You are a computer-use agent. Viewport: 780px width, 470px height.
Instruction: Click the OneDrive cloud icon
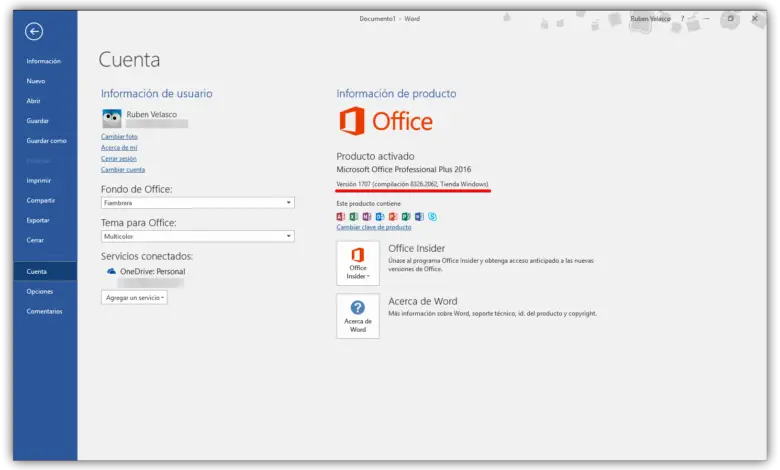click(111, 271)
